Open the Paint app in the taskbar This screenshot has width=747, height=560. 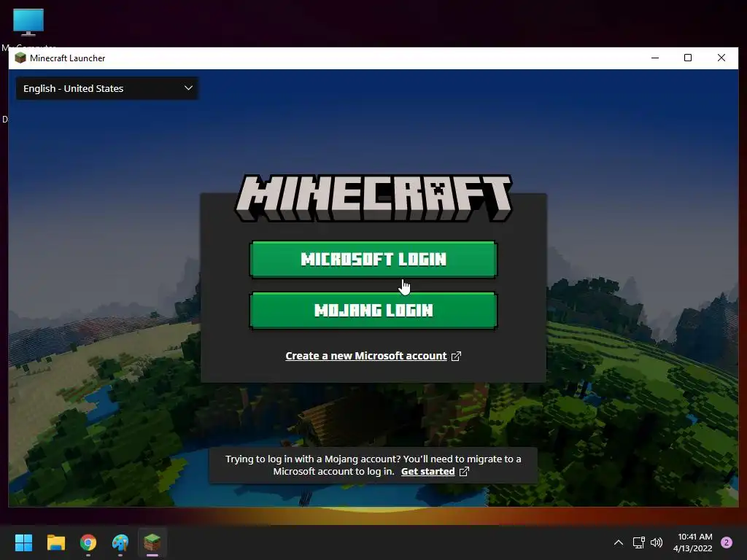[x=120, y=542]
